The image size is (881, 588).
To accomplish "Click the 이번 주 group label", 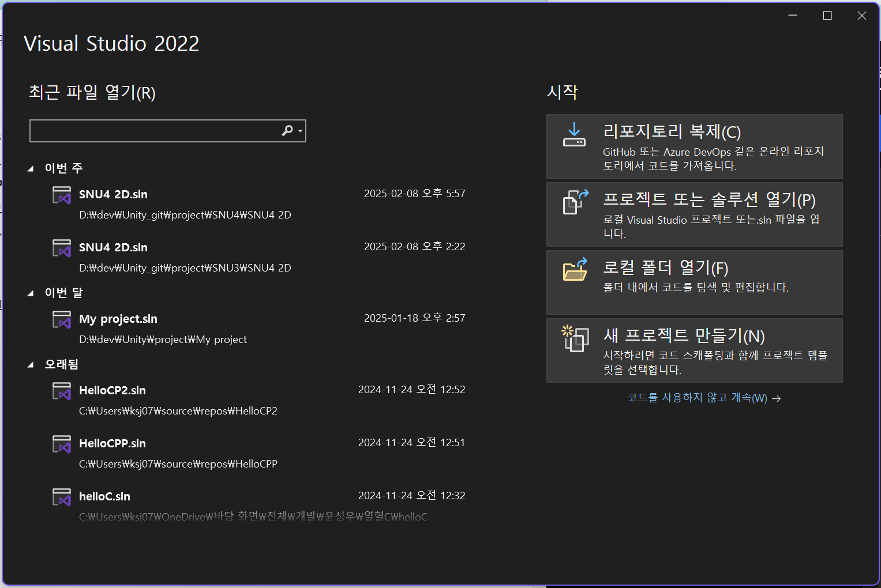I will click(63, 168).
